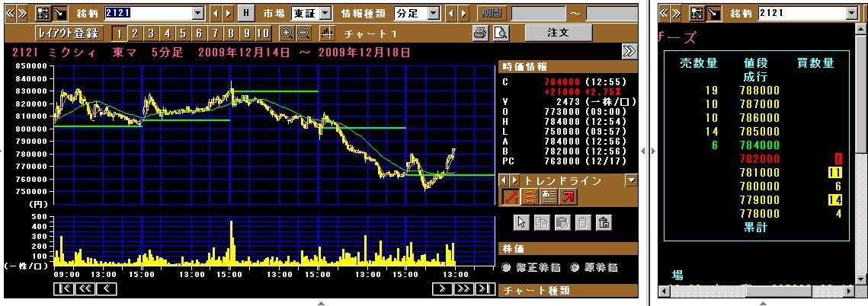Select the trendline drawing tool
The image size is (868, 306).
pos(511,196)
